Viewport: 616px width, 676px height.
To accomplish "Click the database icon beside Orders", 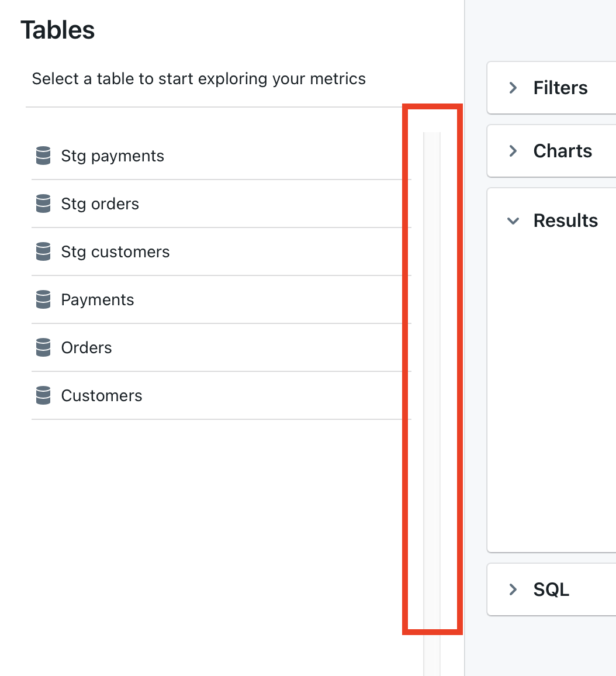I will coord(43,347).
